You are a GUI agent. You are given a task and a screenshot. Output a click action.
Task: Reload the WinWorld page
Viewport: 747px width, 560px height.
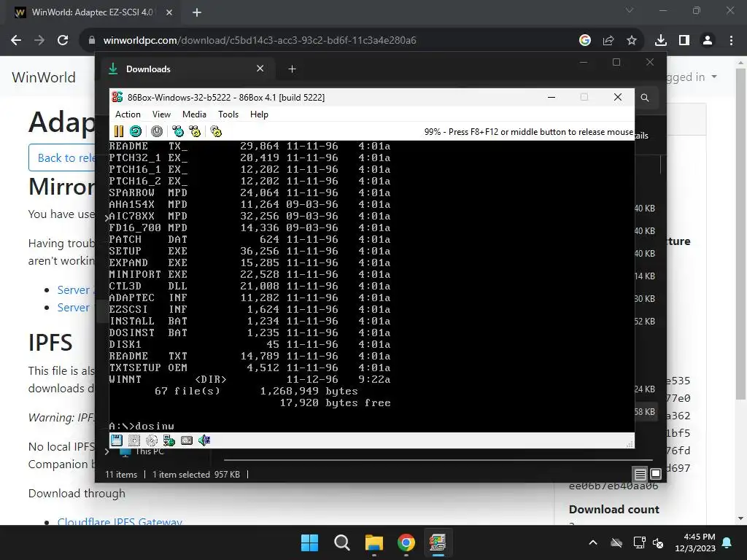[x=63, y=41]
